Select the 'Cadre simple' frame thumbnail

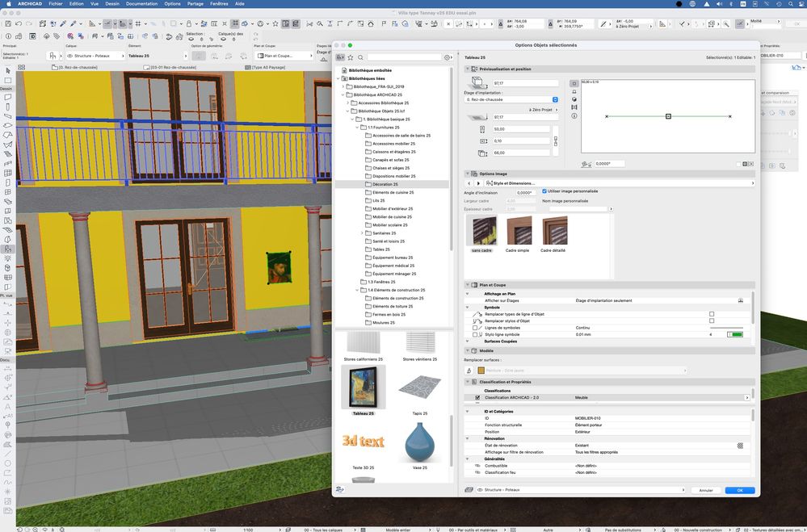tap(518, 230)
